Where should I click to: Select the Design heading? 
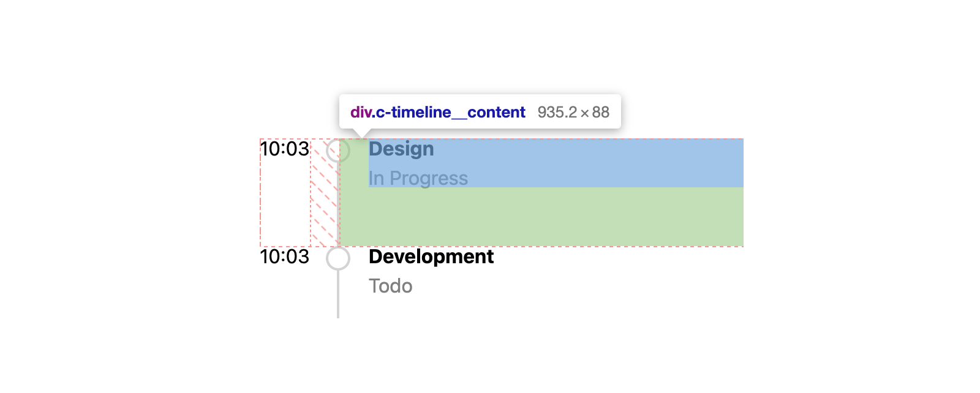coord(401,149)
